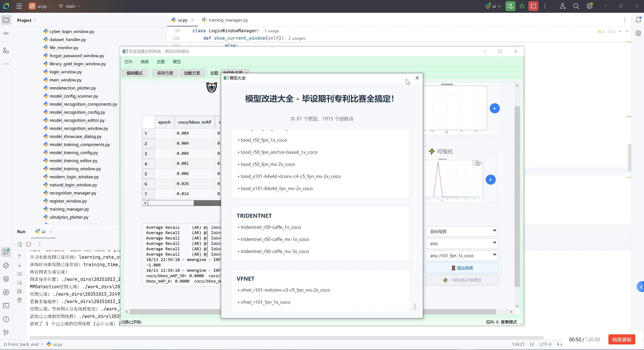Open the 文件 menu in the training window
The width and height of the screenshot is (644, 350).
click(128, 61)
